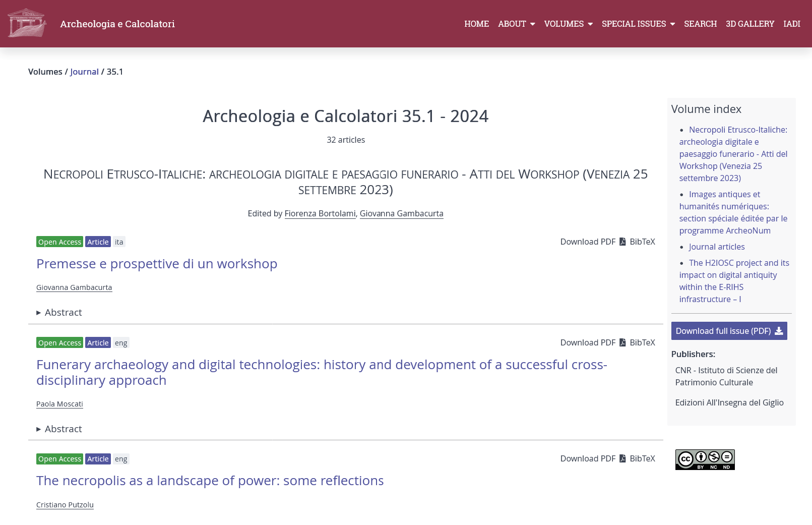Jump to Journal articles in Volume index
Image resolution: width=812 pixels, height=525 pixels.
pyautogui.click(x=716, y=247)
